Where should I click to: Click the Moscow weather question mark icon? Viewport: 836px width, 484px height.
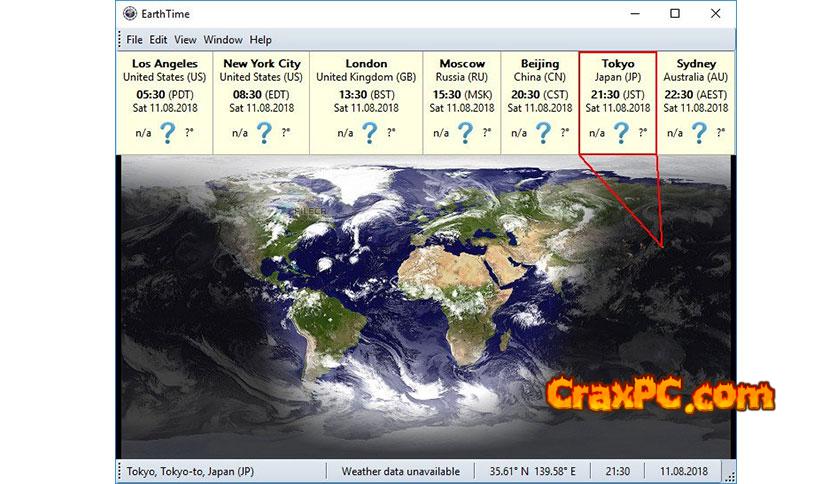pyautogui.click(x=464, y=133)
